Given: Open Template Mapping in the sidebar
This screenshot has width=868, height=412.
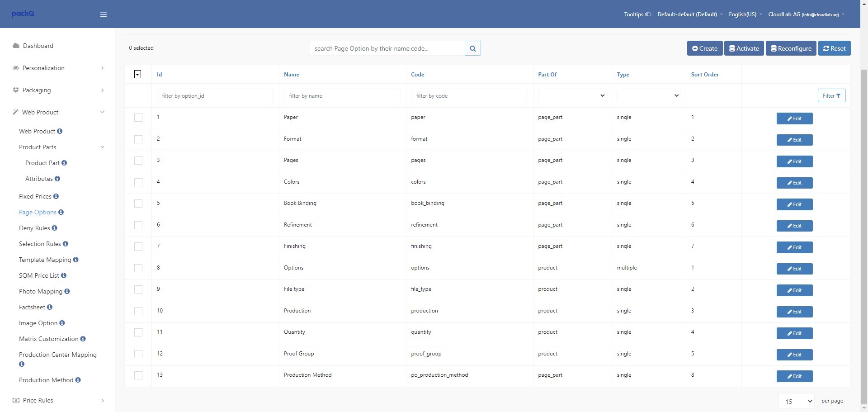Looking at the screenshot, I should (45, 260).
